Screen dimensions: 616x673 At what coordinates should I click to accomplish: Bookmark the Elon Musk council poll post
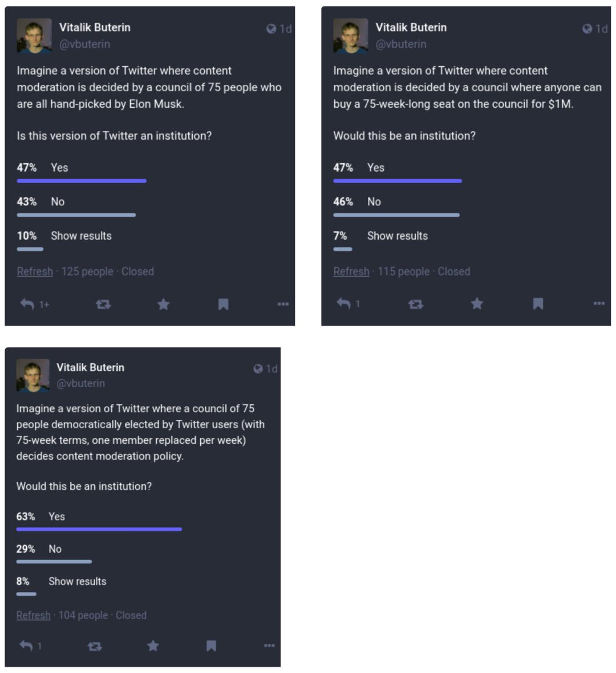(x=224, y=305)
